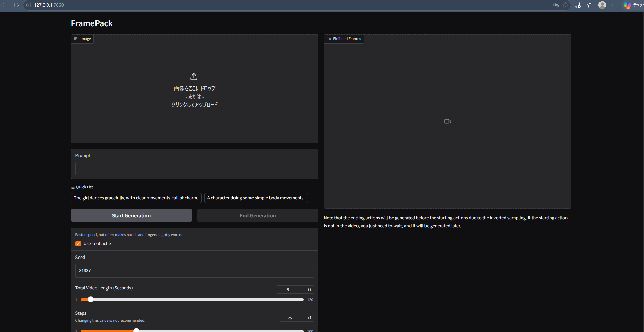Image resolution: width=644 pixels, height=332 pixels.
Task: Edit the Steps number box
Action: point(292,318)
